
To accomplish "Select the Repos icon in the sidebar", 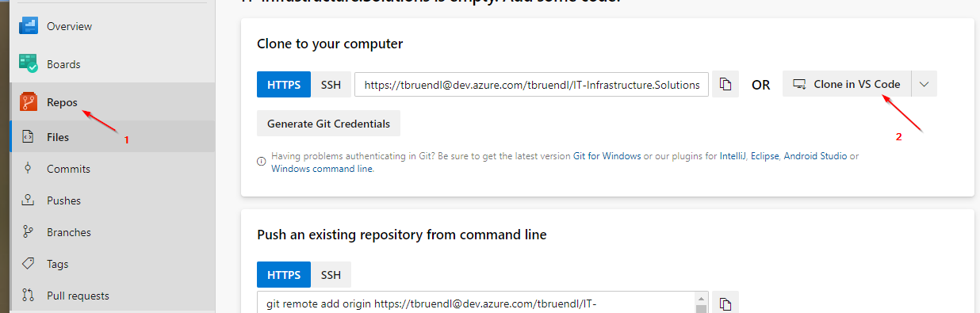I will [x=29, y=102].
